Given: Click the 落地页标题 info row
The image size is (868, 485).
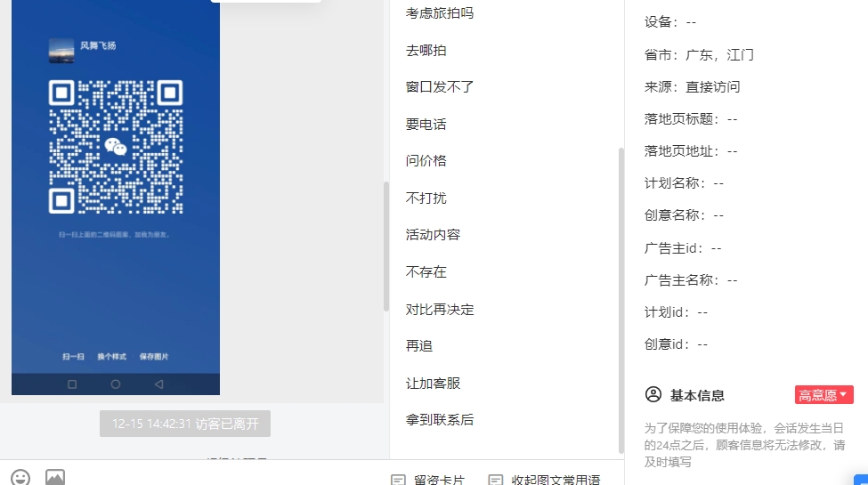Looking at the screenshot, I should [690, 119].
